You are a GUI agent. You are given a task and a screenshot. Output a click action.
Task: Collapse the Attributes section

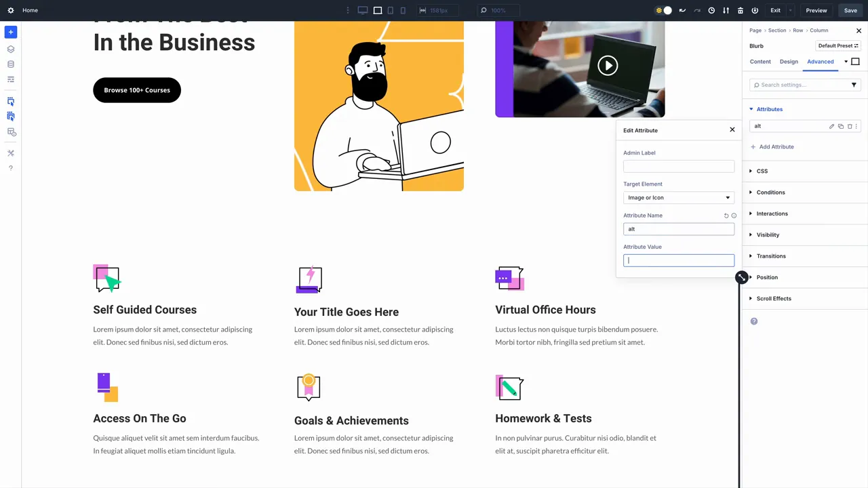point(769,109)
